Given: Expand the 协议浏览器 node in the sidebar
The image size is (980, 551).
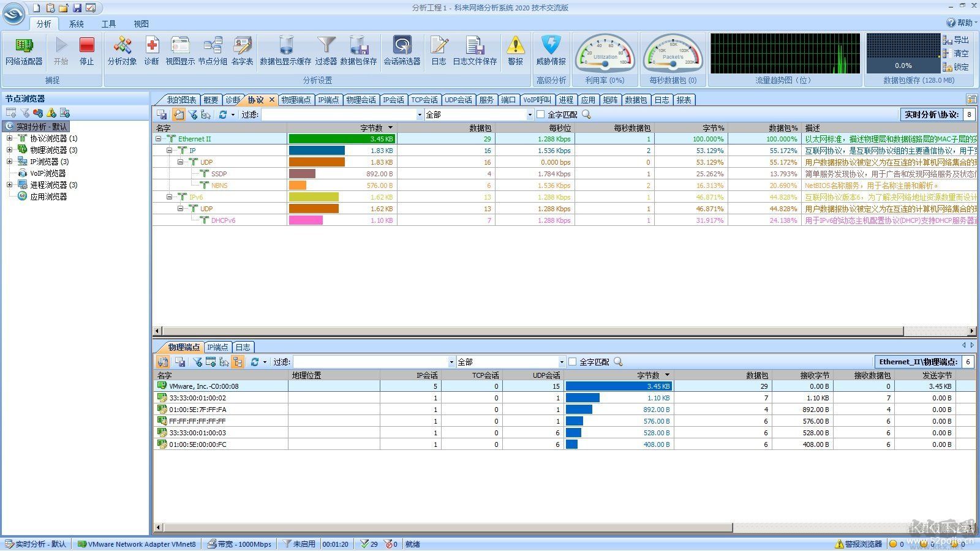Looking at the screenshot, I should (9, 138).
